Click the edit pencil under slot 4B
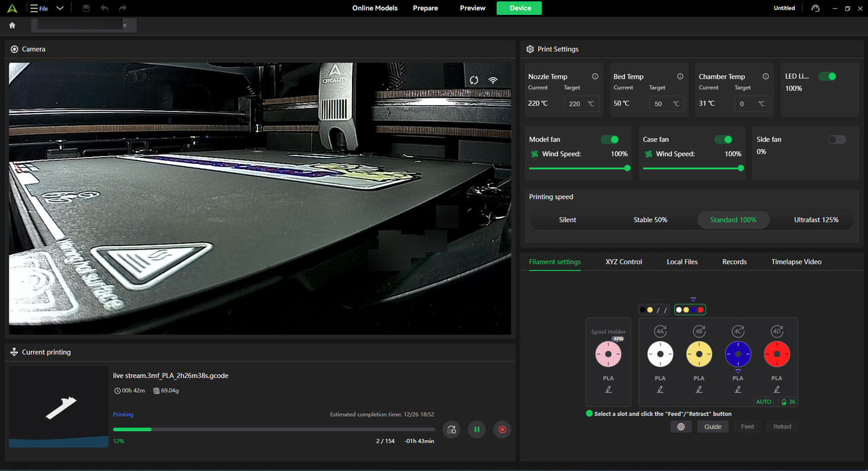 699,389
